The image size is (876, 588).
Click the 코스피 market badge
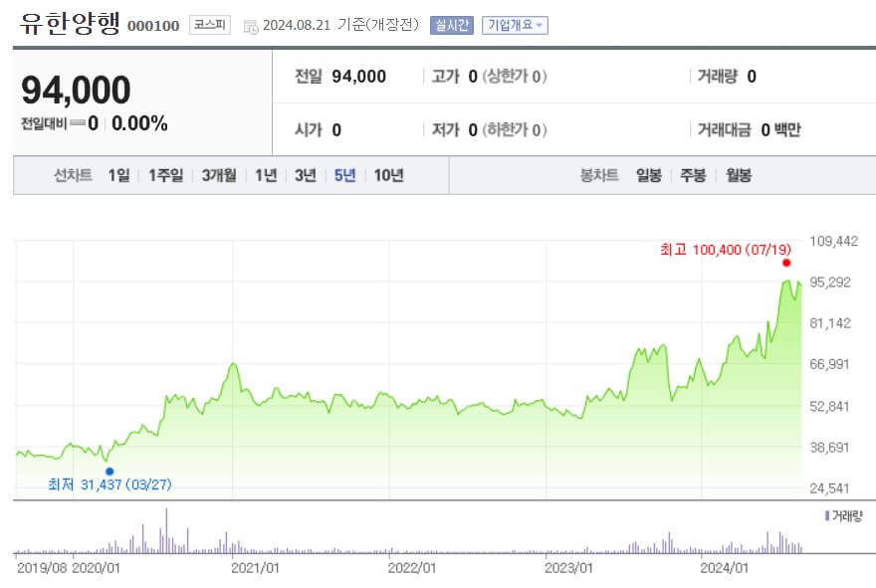click(x=209, y=25)
